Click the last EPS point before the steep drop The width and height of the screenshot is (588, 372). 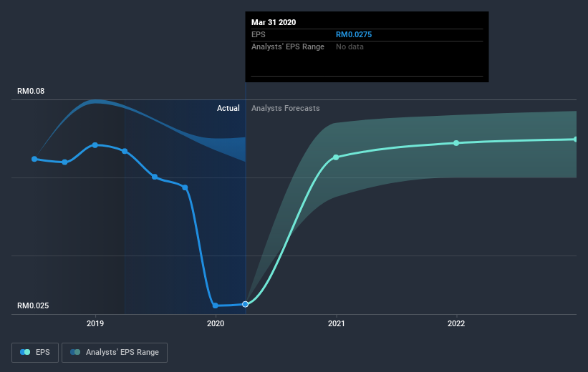coord(185,187)
